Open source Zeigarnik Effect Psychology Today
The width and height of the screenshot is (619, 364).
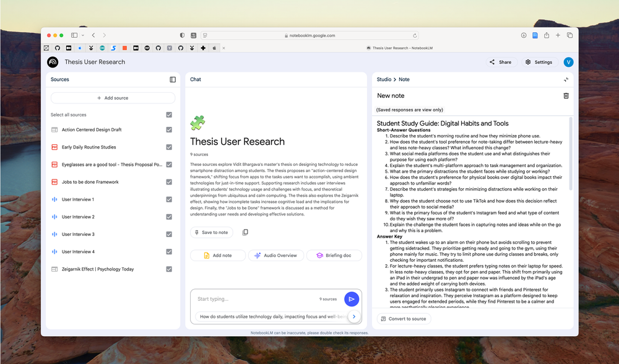[x=98, y=269]
